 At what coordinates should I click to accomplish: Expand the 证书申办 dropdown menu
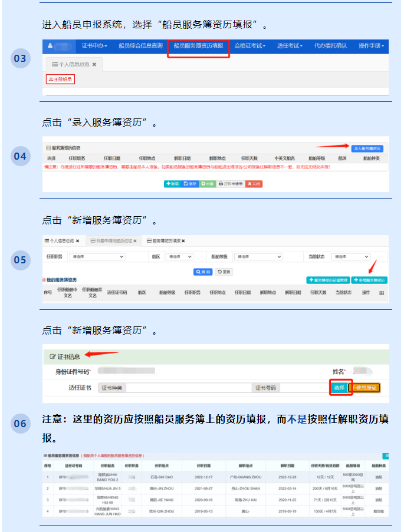94,45
